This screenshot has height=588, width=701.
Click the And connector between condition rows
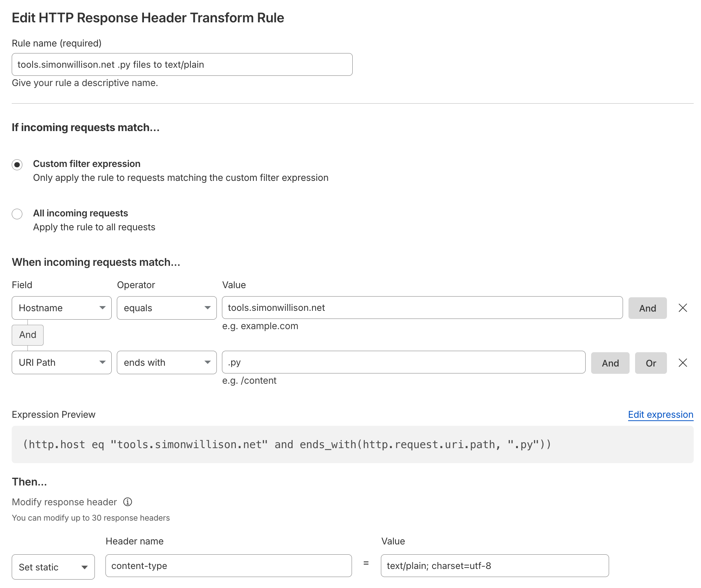[x=27, y=335]
